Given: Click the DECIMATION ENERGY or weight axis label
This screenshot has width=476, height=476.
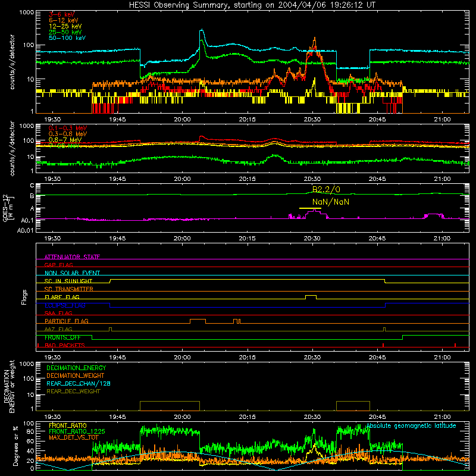Looking at the screenshot, I should tap(9, 386).
